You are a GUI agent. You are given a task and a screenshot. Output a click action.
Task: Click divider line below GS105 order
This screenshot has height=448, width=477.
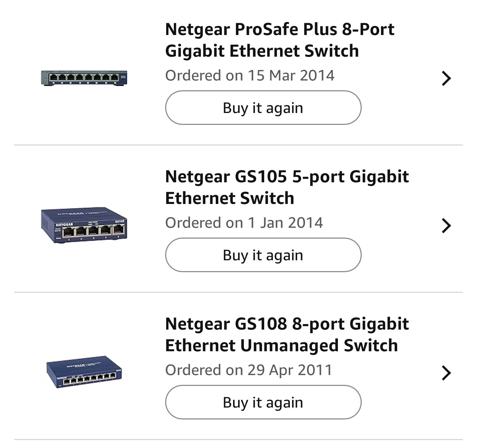click(x=239, y=292)
